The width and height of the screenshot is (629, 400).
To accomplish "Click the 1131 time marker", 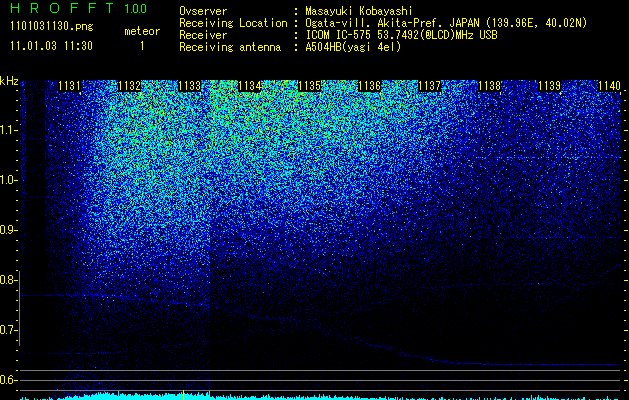I will (69, 86).
